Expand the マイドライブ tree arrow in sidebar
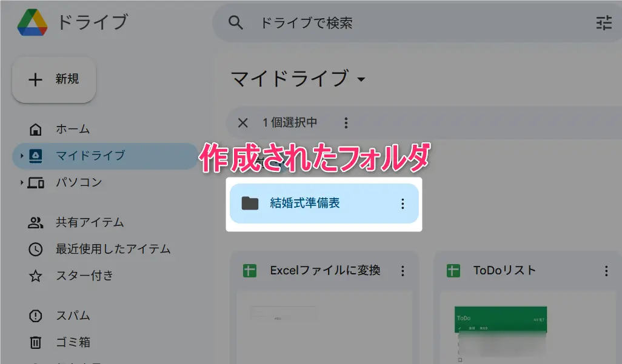This screenshot has width=622, height=364. (x=22, y=156)
